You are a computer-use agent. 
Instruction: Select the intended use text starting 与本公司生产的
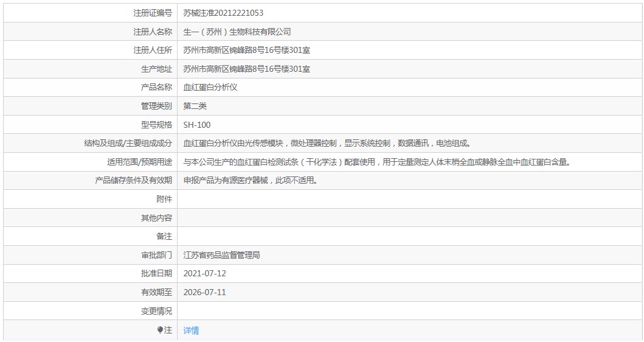point(378,162)
